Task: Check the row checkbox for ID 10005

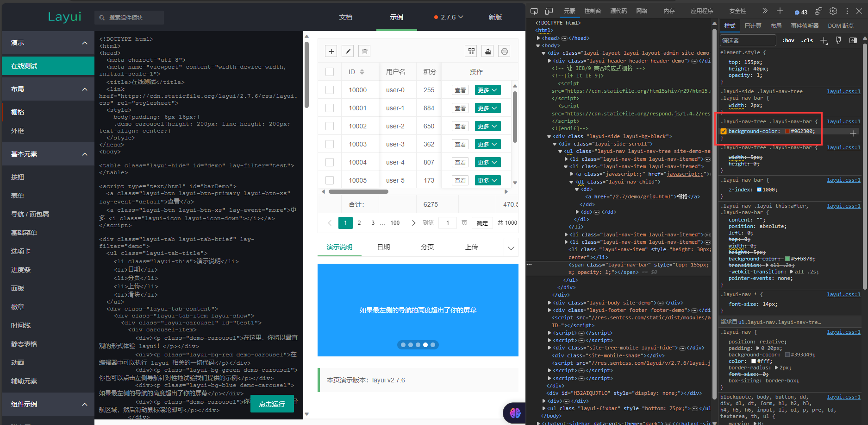Action: click(x=330, y=180)
